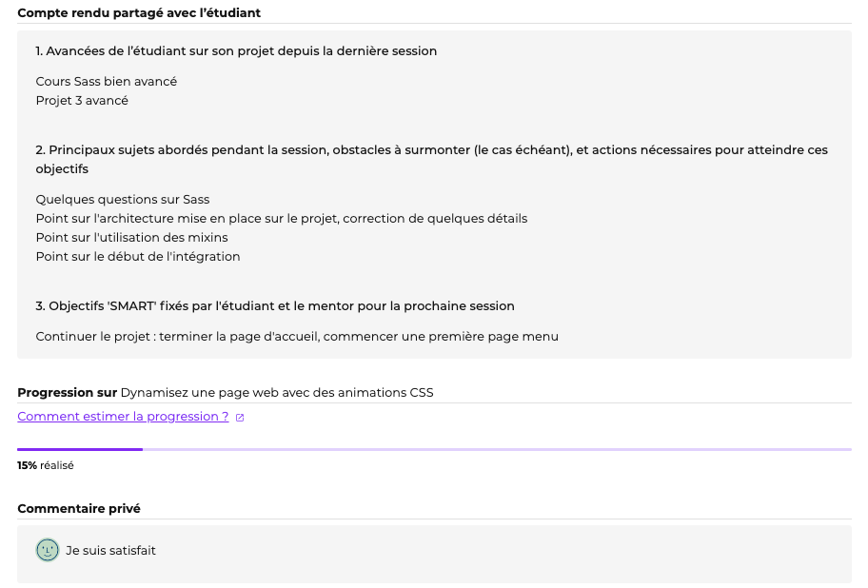
Task: Click the 'Cours Sass bien avancé' line
Action: 107,82
